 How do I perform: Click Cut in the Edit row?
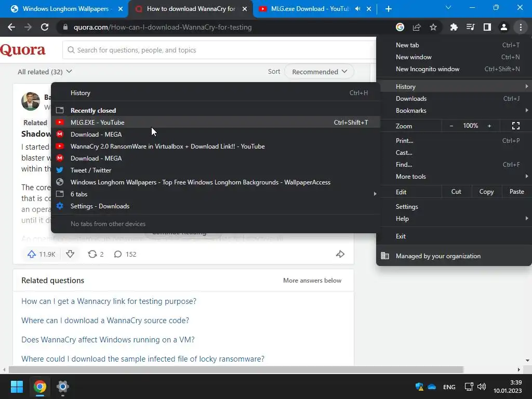pyautogui.click(x=456, y=192)
